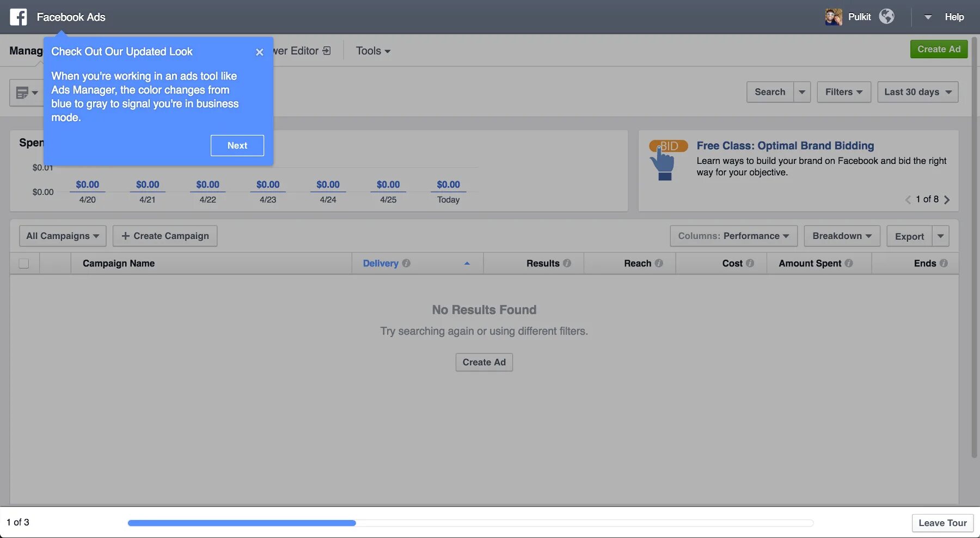
Task: Sort by the Results column
Action: tap(543, 263)
